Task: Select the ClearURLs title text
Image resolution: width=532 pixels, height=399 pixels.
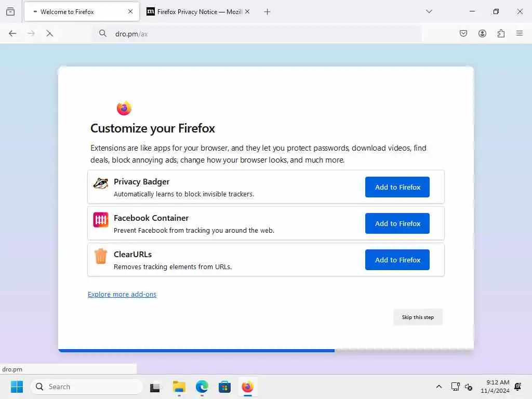Action: click(x=132, y=254)
